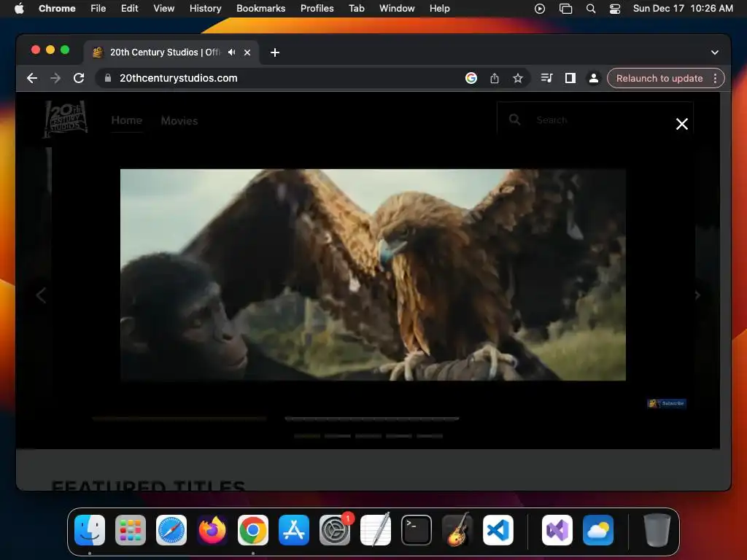Image resolution: width=747 pixels, height=560 pixels.
Task: Click the address bar URL
Action: [x=179, y=78]
